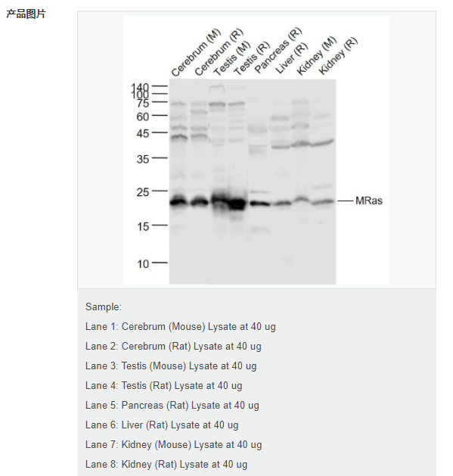Click the 25 kDa marker label
Image resolution: width=453 pixels, height=476 pixels.
143,192
